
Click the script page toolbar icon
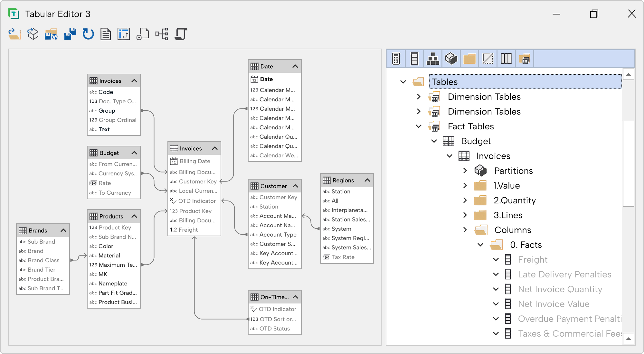coord(143,34)
